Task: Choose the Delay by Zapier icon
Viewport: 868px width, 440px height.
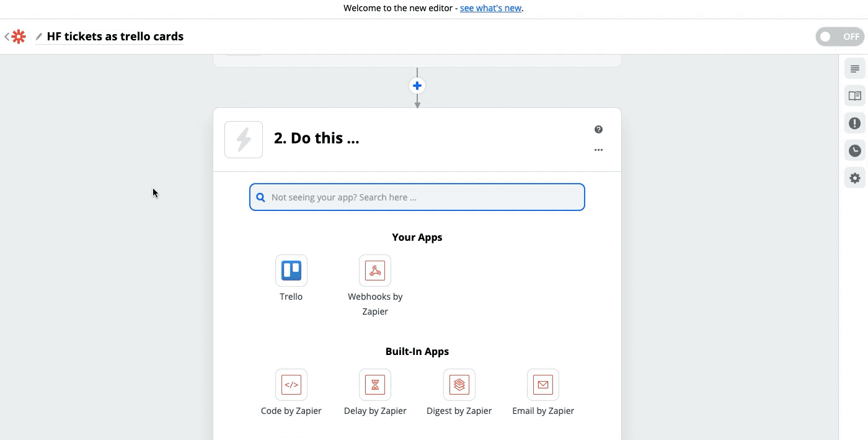Action: pos(375,385)
